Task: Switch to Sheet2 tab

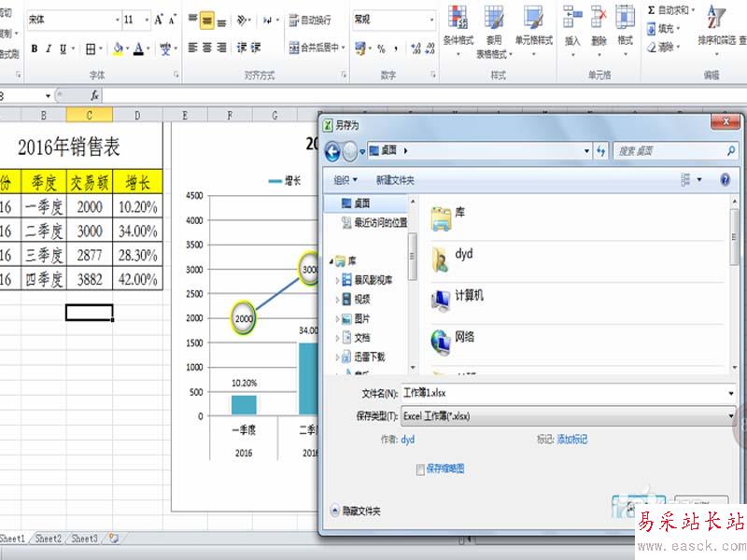Action: (49, 539)
